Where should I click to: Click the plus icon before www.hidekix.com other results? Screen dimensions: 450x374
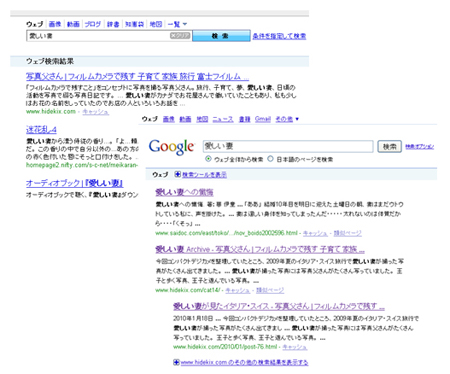pos(176,362)
